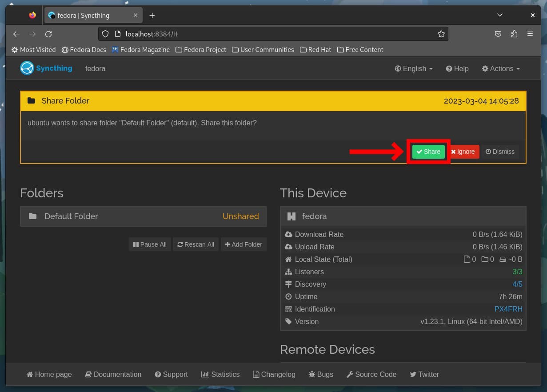Screen dimensions: 547x392
Task: Open the English language dropdown
Action: [413, 68]
